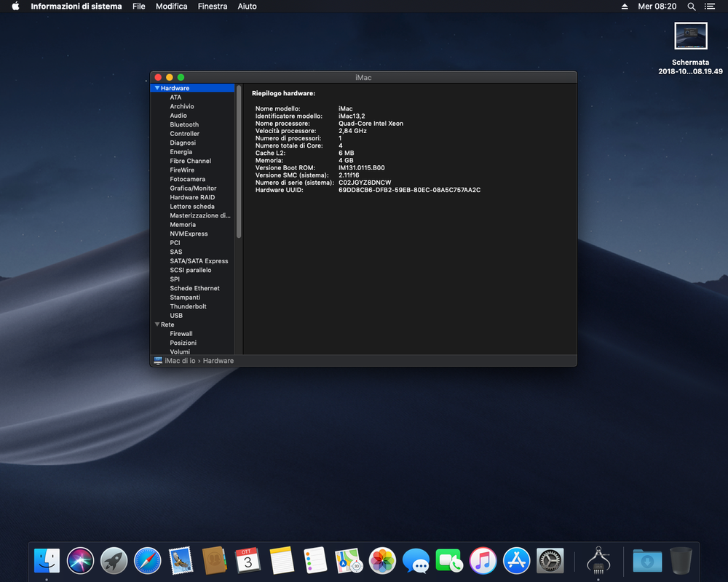Open Reminders app in Dock
Screen dimensions: 728x582
pos(315,561)
